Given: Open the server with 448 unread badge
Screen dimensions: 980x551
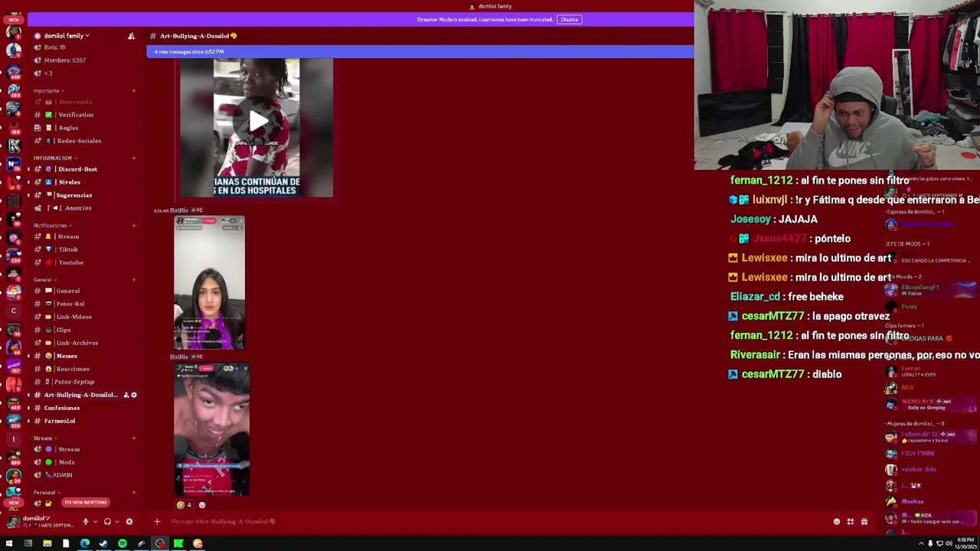Looking at the screenshot, I should (13, 70).
